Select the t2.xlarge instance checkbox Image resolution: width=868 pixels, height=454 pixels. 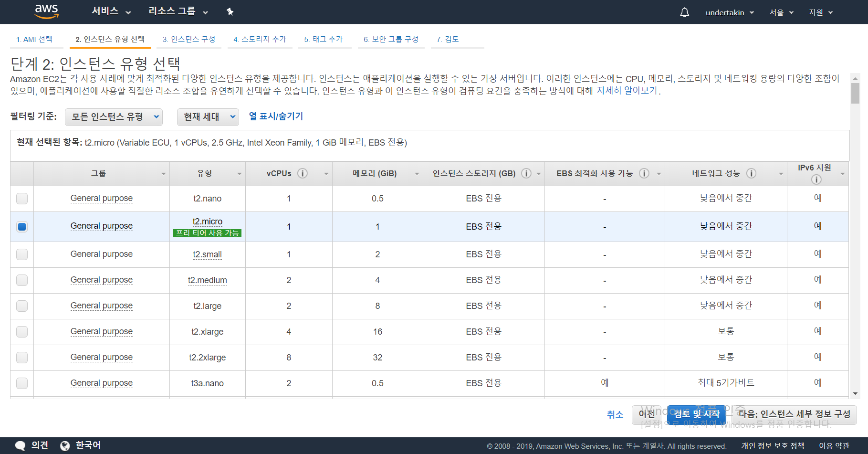(x=22, y=332)
